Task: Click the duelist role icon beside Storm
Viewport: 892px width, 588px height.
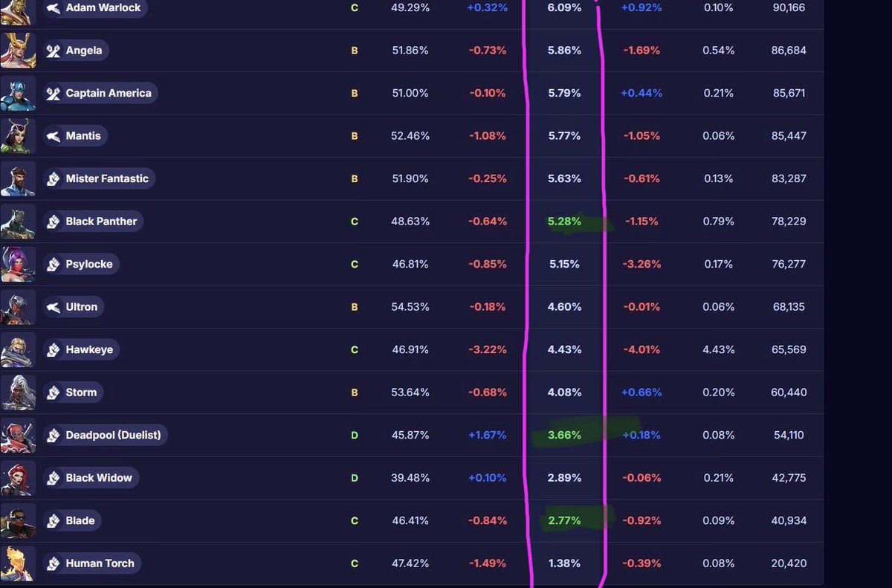Action: click(x=54, y=392)
